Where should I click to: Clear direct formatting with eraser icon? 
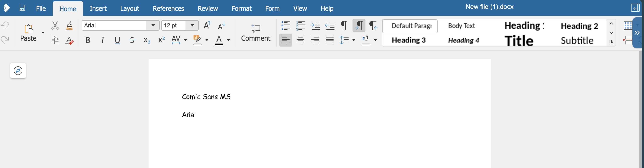pos(69,40)
